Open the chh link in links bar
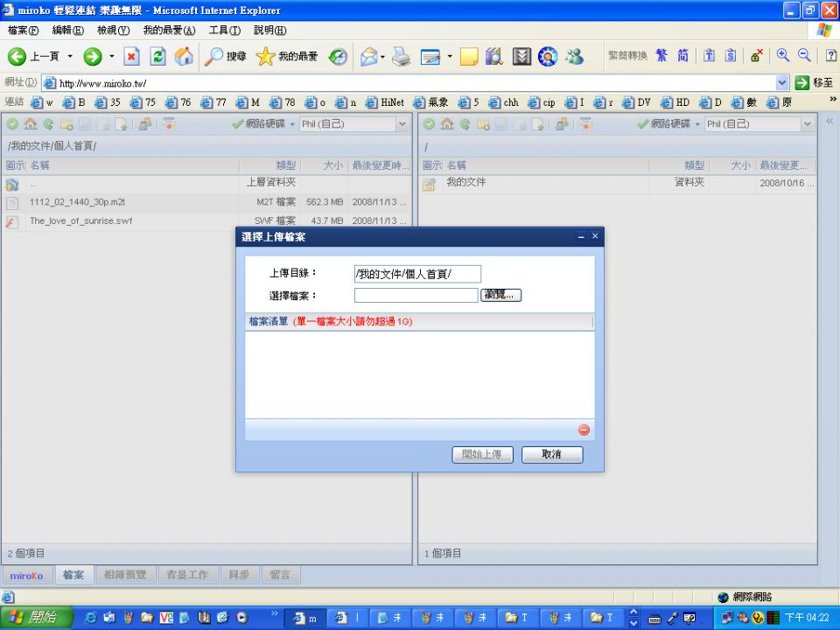The height and width of the screenshot is (630, 840). (x=504, y=102)
